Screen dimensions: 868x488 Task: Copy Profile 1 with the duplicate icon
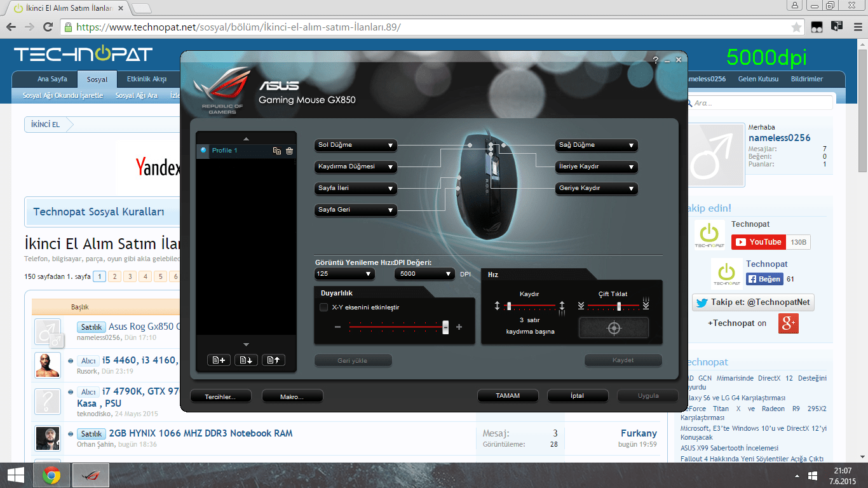pyautogui.click(x=276, y=151)
